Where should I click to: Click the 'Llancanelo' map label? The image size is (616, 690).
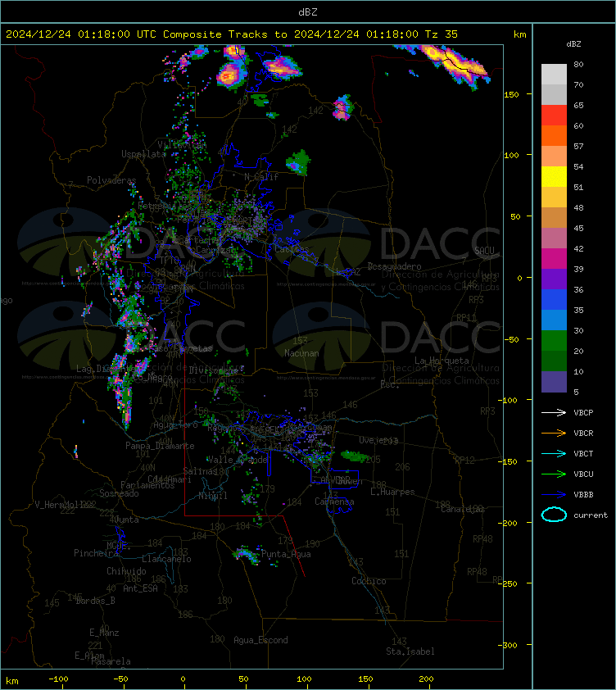pyautogui.click(x=166, y=559)
